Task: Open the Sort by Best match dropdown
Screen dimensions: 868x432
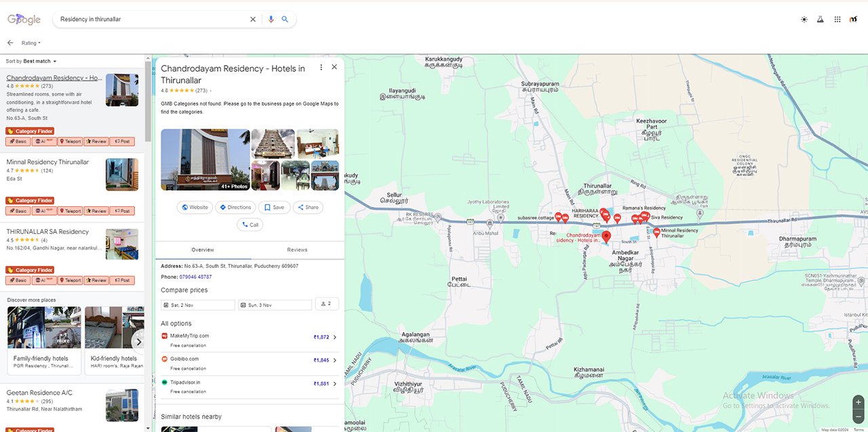Action: (31, 61)
